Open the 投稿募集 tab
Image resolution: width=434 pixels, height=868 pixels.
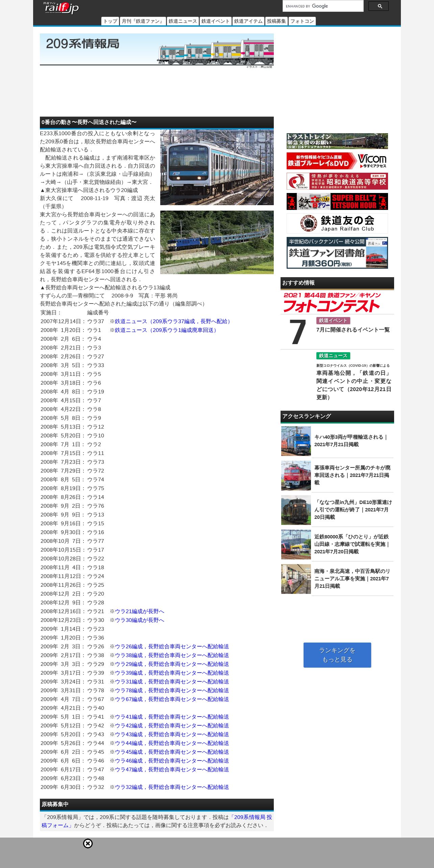276,21
